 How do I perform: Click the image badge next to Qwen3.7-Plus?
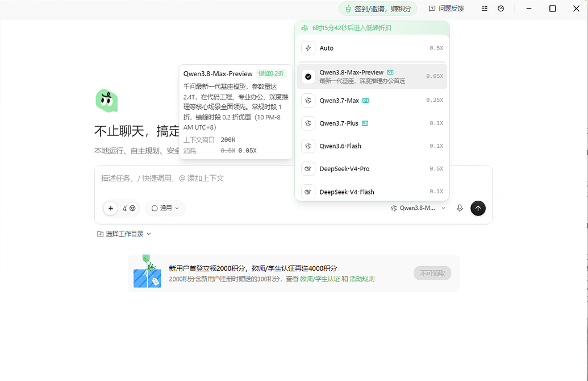(x=365, y=123)
